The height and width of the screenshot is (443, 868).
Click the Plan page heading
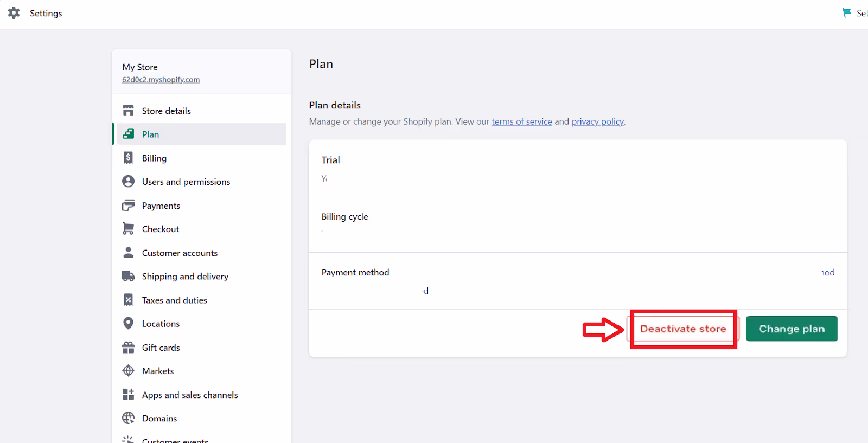pos(321,64)
